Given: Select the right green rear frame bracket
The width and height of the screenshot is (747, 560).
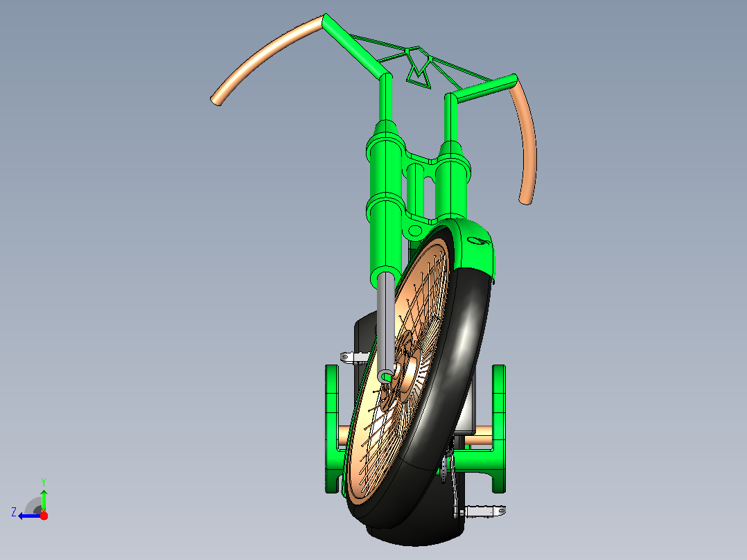Looking at the screenshot, I should click(498, 429).
